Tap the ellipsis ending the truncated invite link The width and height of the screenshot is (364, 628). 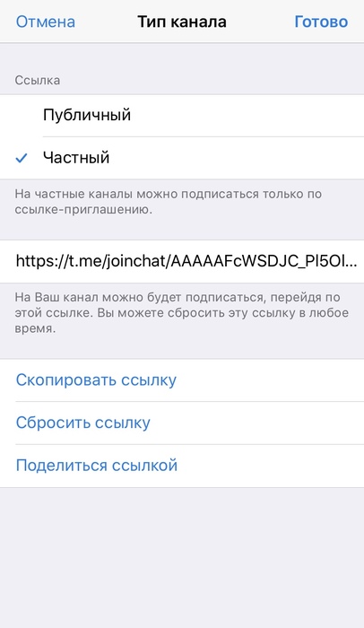click(351, 265)
